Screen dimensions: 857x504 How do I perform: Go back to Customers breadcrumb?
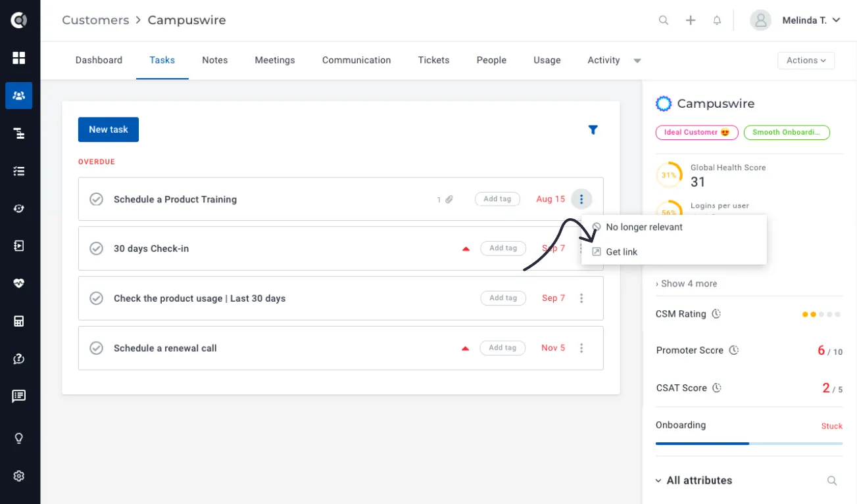(x=95, y=20)
